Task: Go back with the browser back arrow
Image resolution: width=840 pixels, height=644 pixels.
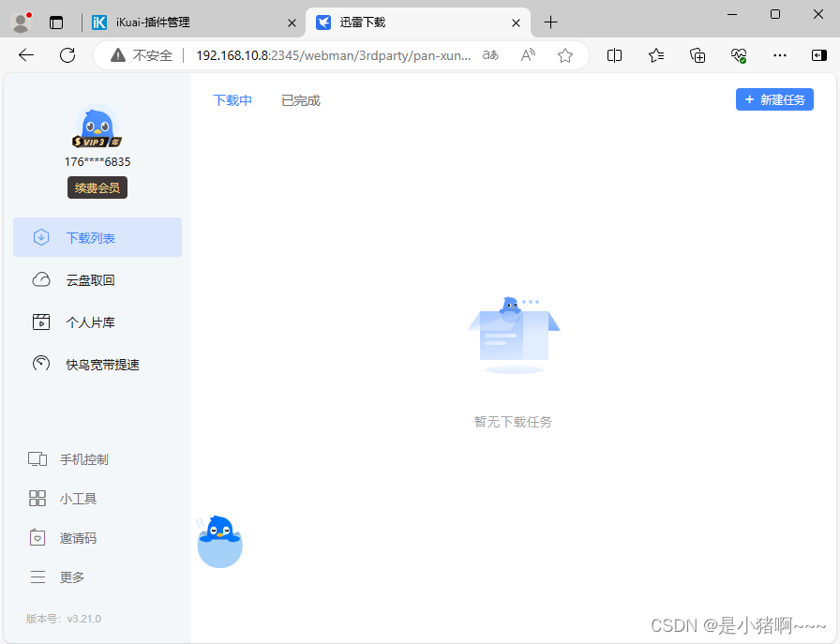Action: [x=26, y=55]
